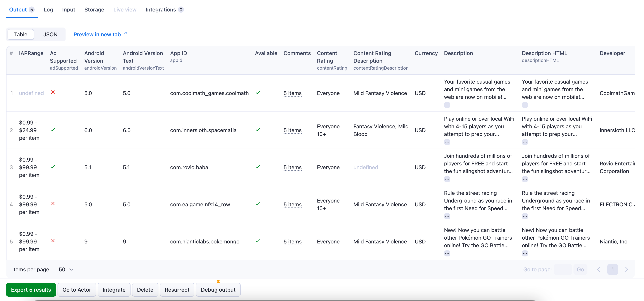Click the Integrate icon
This screenshot has width=644, height=301.
114,290
